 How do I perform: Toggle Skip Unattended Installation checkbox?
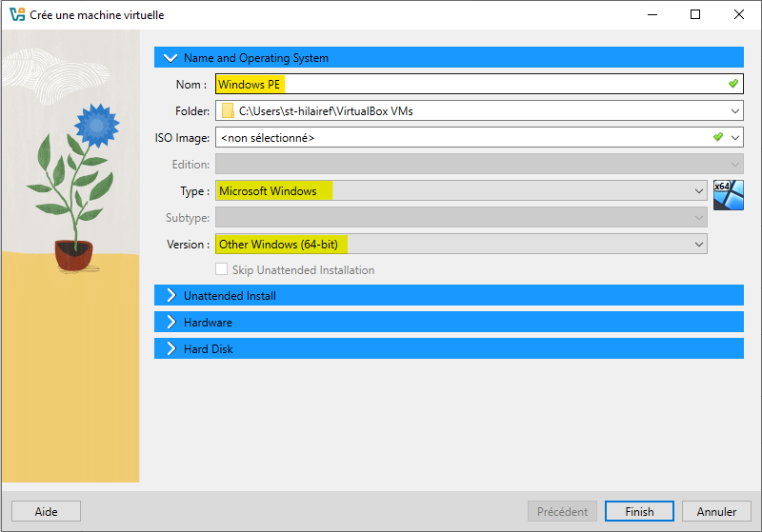(x=222, y=270)
